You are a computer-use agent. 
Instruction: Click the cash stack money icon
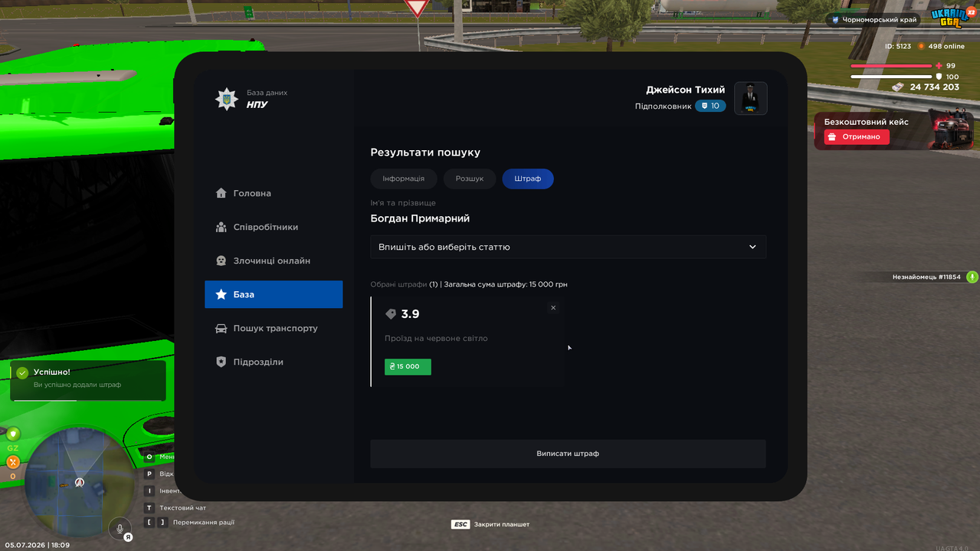[x=898, y=87]
